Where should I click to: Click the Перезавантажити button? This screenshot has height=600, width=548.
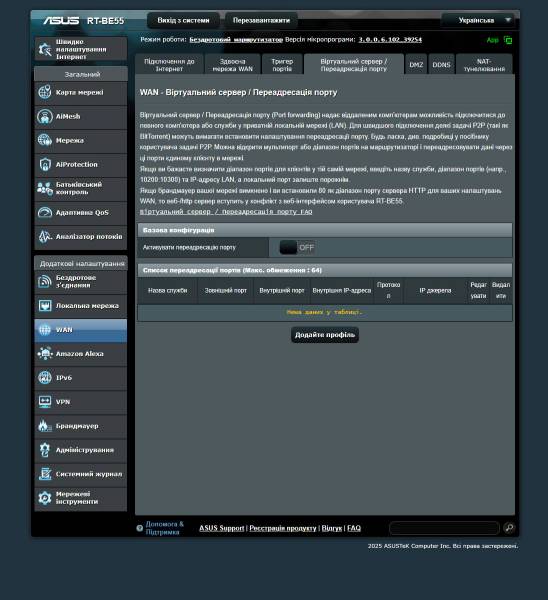[x=261, y=20]
